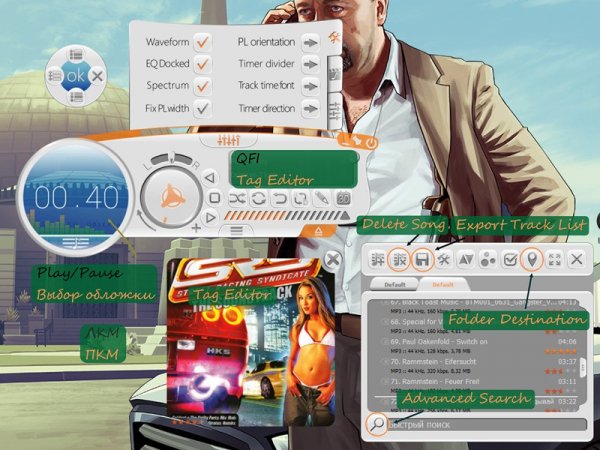
Task: Click the 00.40 time display
Action: pos(77,198)
